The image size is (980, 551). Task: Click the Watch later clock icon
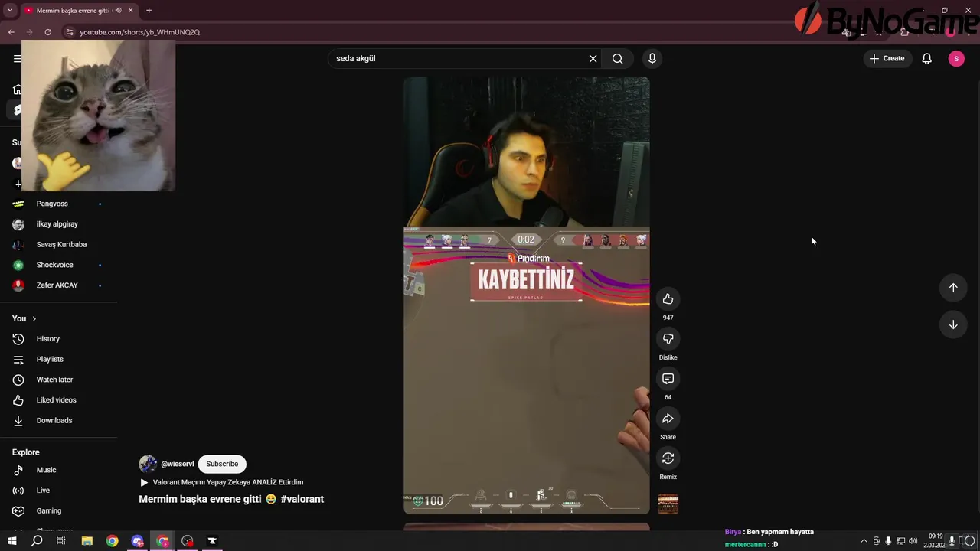tap(18, 380)
